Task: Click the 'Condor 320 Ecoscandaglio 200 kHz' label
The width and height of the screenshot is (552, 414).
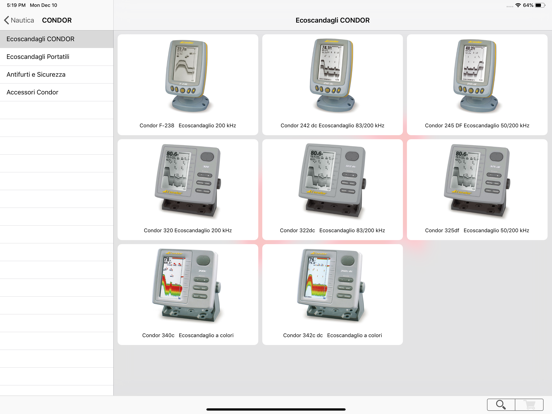Action: pos(188,230)
